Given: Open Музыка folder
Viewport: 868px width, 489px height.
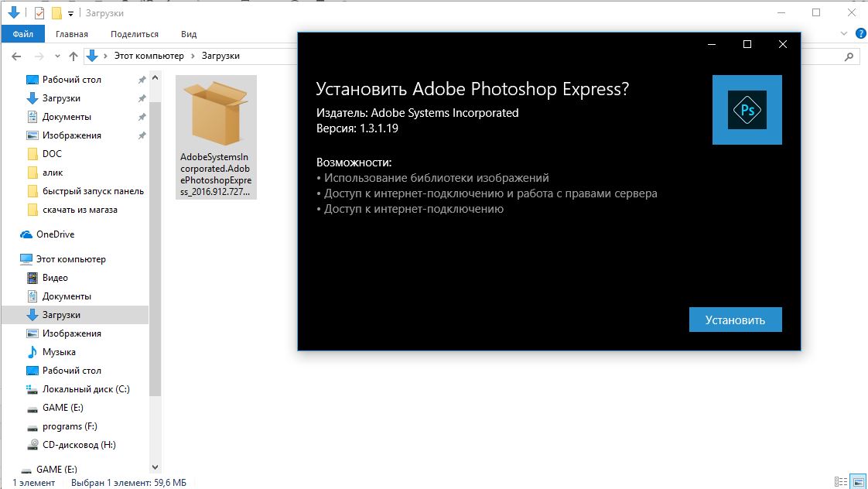Looking at the screenshot, I should (x=59, y=351).
